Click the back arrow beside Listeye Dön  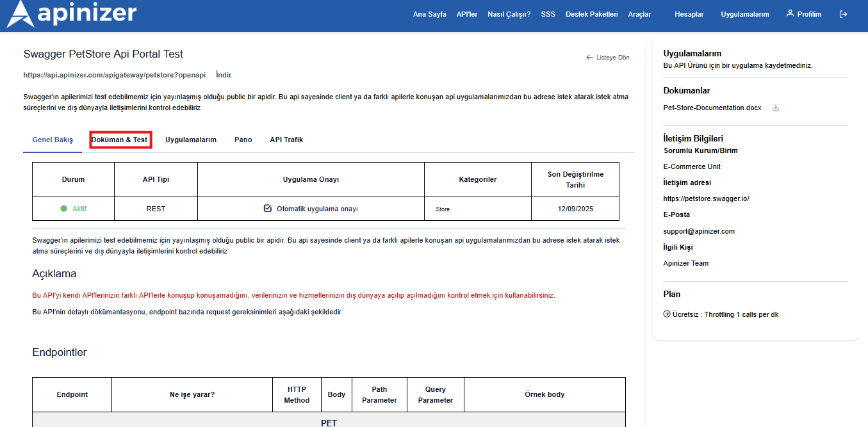pos(589,58)
